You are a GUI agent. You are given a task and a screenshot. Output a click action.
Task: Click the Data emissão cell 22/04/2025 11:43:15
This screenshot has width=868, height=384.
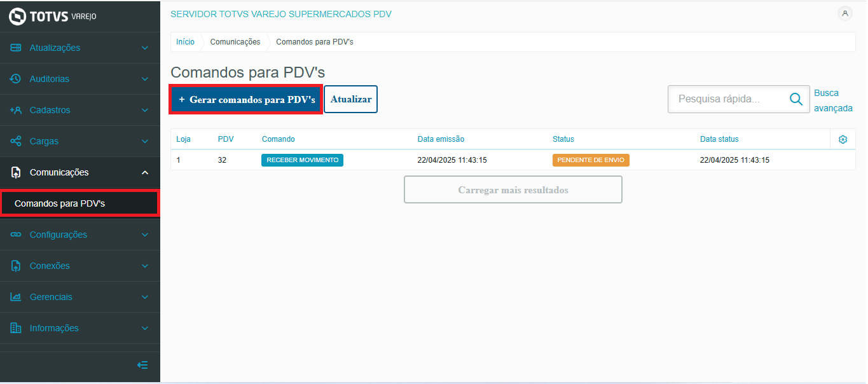click(452, 160)
